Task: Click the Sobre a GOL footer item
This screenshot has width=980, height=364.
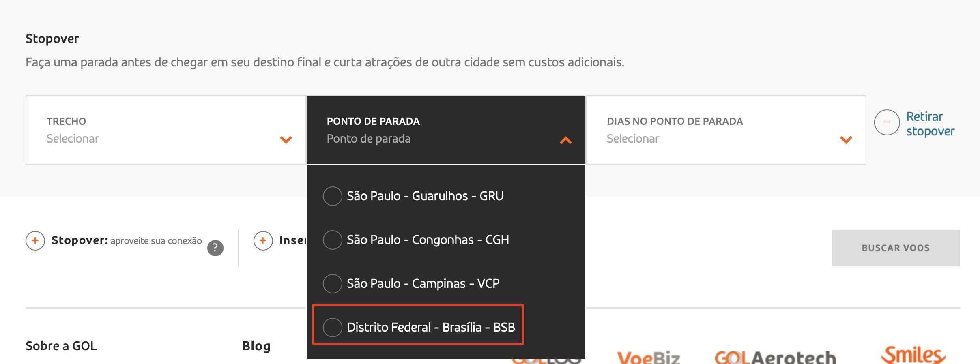Action: click(x=61, y=346)
